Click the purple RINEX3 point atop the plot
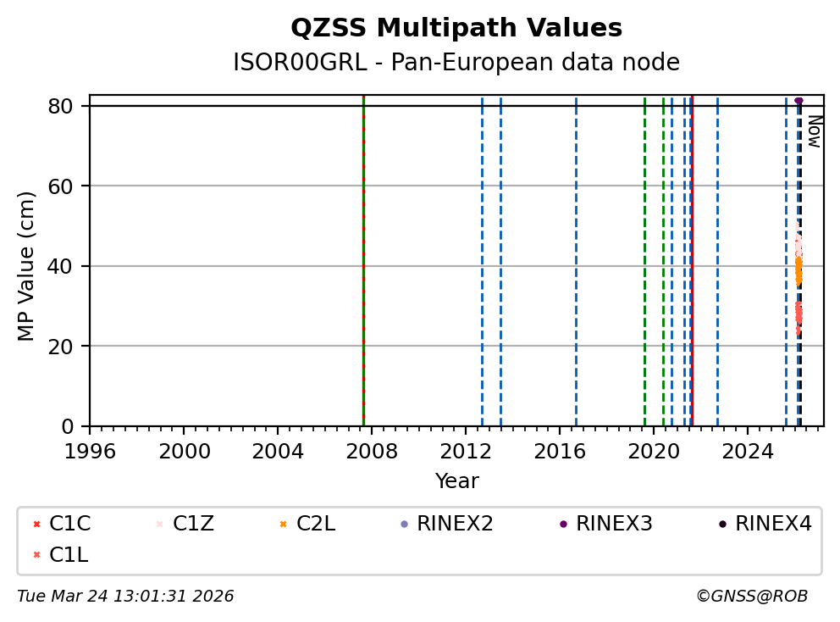This screenshot has height=622, width=840. (x=799, y=101)
